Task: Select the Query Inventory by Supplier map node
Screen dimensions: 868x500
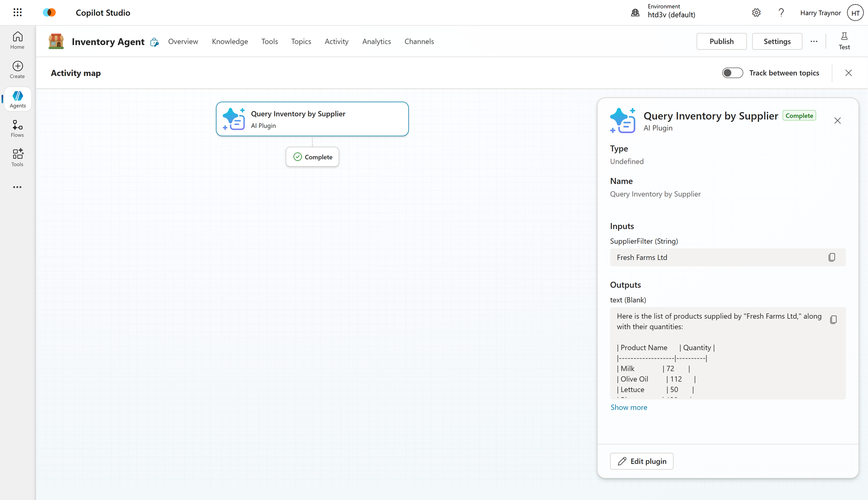Action: click(312, 119)
